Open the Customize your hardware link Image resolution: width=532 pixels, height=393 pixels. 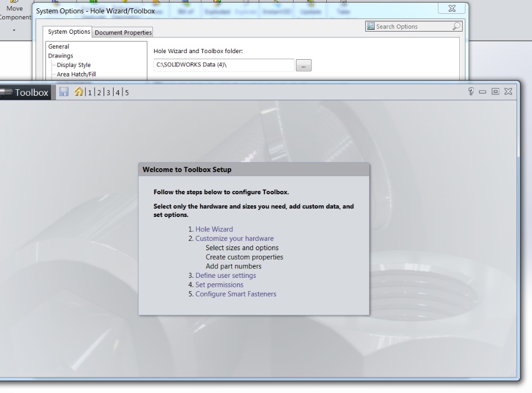234,239
